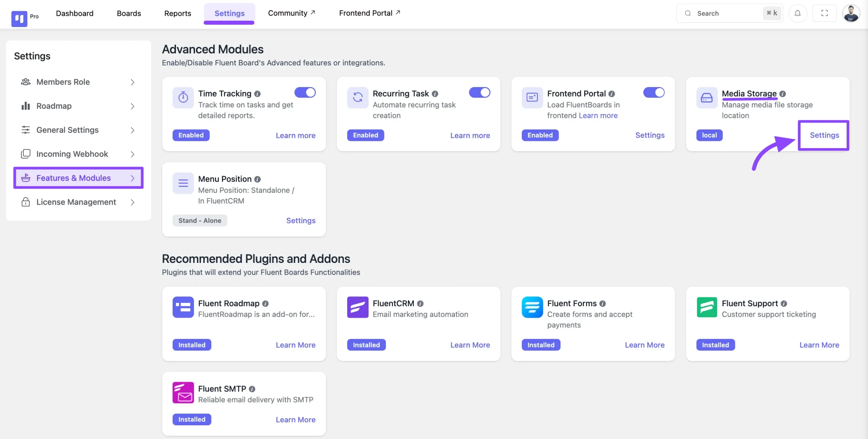The height and width of the screenshot is (439, 868).
Task: Click Learn More for FluentCRM
Action: (x=470, y=345)
